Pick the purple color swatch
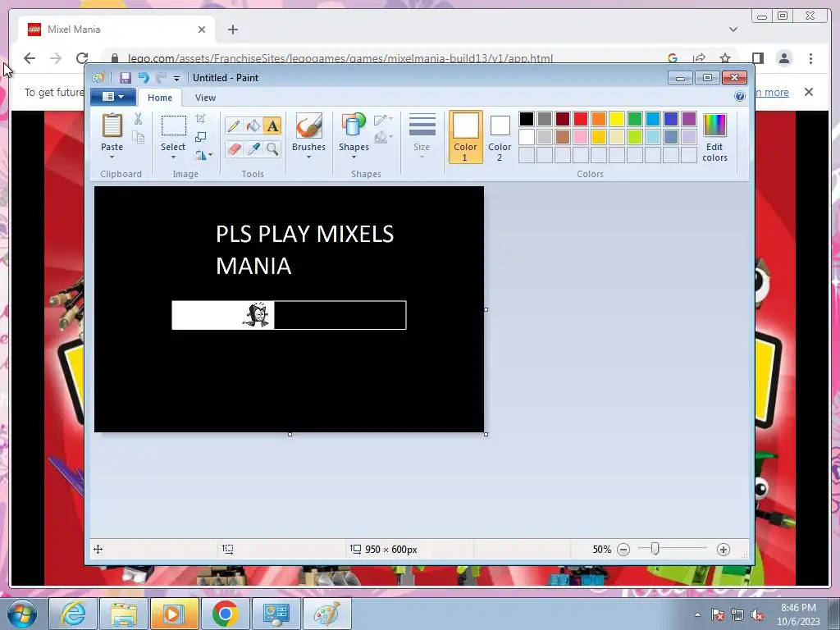 tap(689, 118)
